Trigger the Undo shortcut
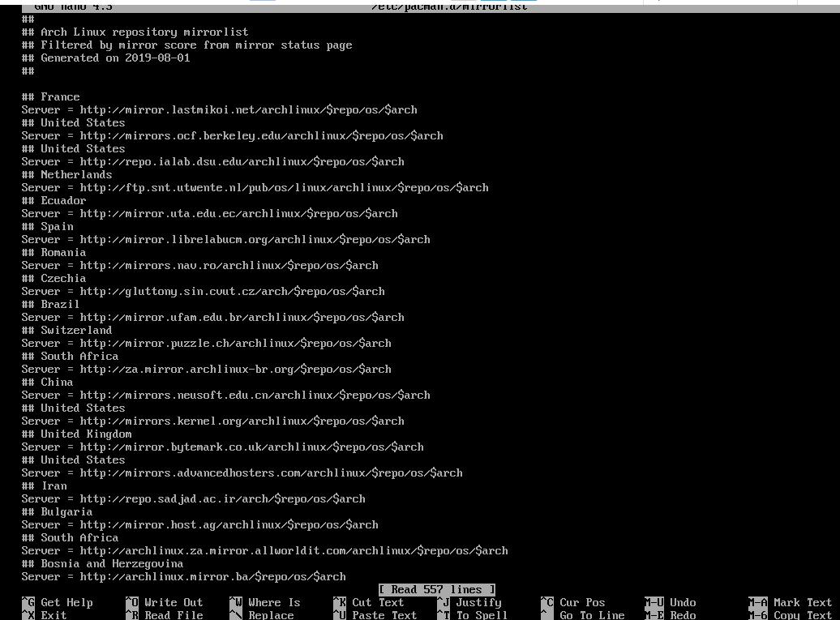Viewport: 840px width, 620px height. point(671,602)
